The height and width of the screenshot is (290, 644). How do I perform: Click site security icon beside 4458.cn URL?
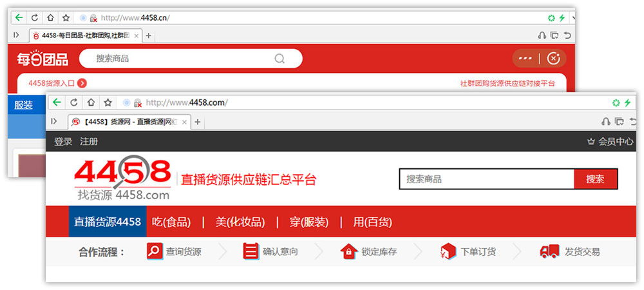tap(93, 18)
